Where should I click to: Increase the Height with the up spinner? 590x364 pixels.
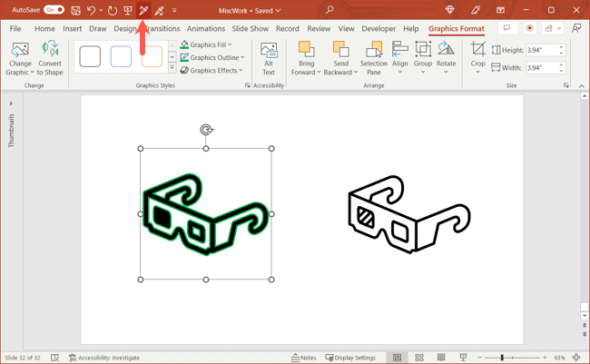(x=561, y=47)
